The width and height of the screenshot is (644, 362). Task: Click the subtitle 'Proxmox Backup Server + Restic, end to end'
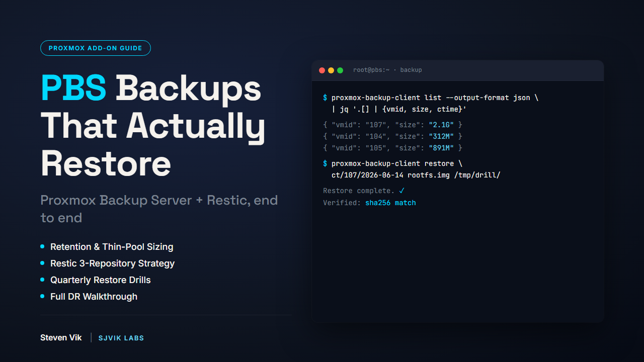tap(159, 209)
